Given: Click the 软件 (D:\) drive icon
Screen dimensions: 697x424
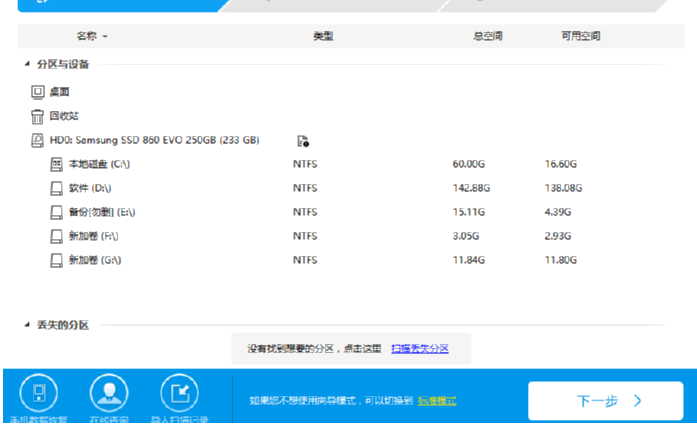Looking at the screenshot, I should [x=56, y=188].
